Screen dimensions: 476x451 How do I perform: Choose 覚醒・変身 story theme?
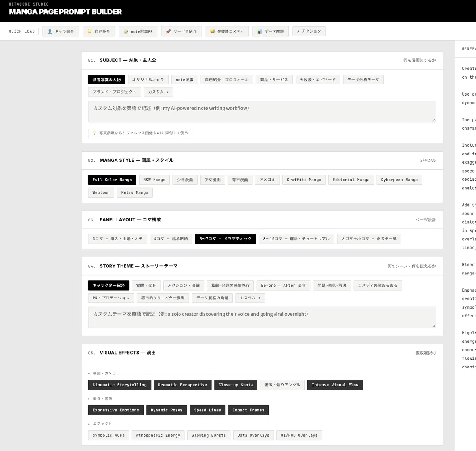[146, 286]
